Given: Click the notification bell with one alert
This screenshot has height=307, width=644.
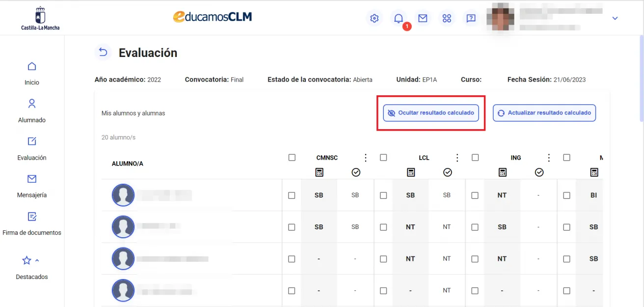Looking at the screenshot, I should click(x=398, y=18).
